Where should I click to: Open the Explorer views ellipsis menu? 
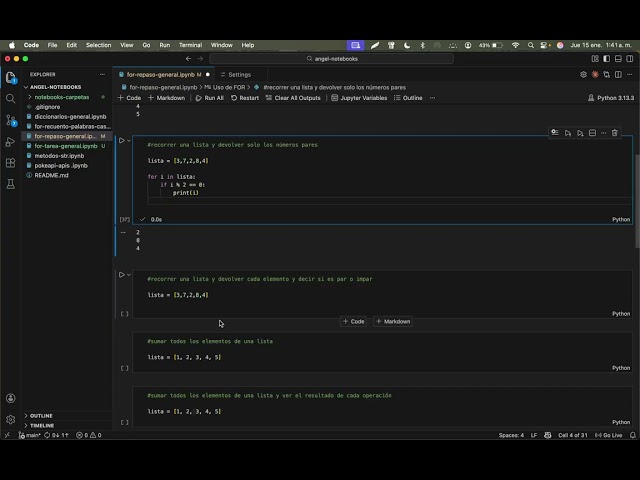(x=102, y=75)
